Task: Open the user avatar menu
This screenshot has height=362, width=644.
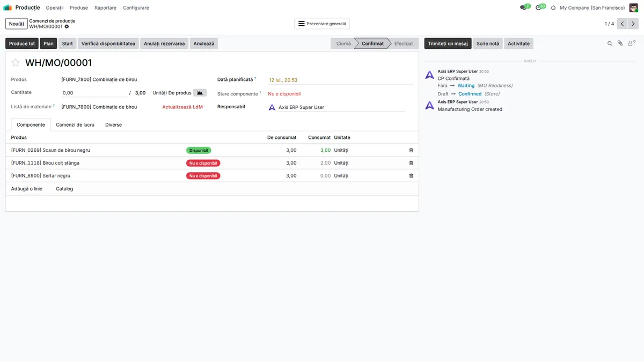Action: pos(633,8)
